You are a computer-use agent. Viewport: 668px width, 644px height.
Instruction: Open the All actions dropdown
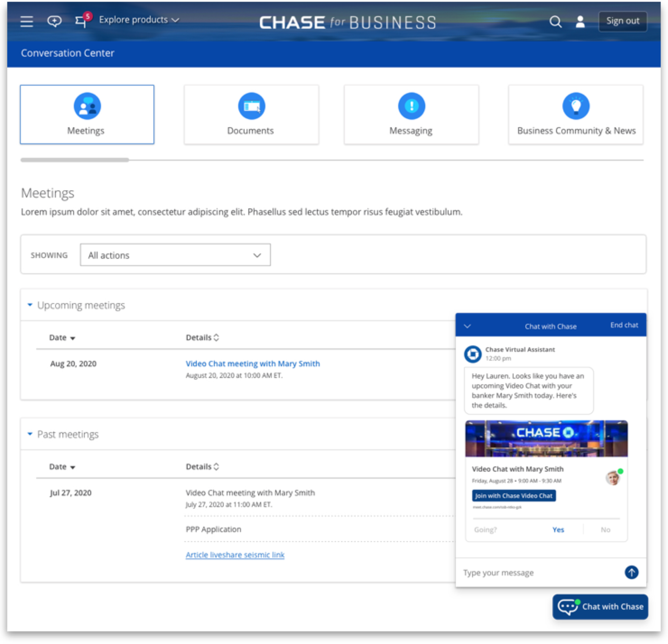(x=175, y=255)
